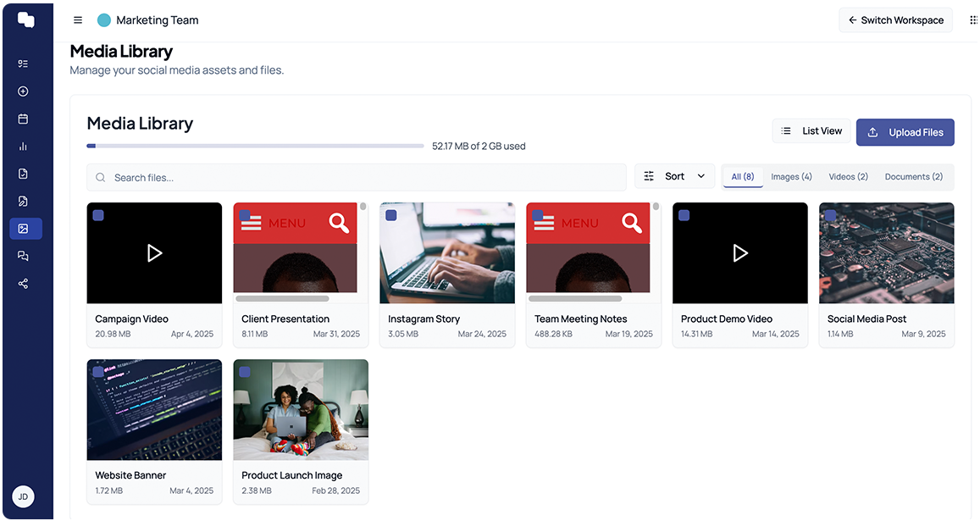
Task: Open the Documents (2) tab
Action: [x=914, y=177]
